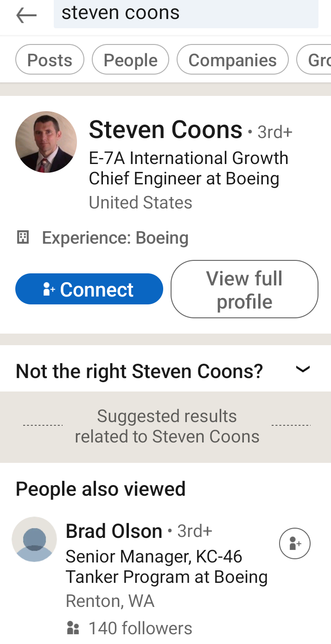The image size is (331, 644).
Task: Select the Companies filter chip
Action: click(232, 60)
